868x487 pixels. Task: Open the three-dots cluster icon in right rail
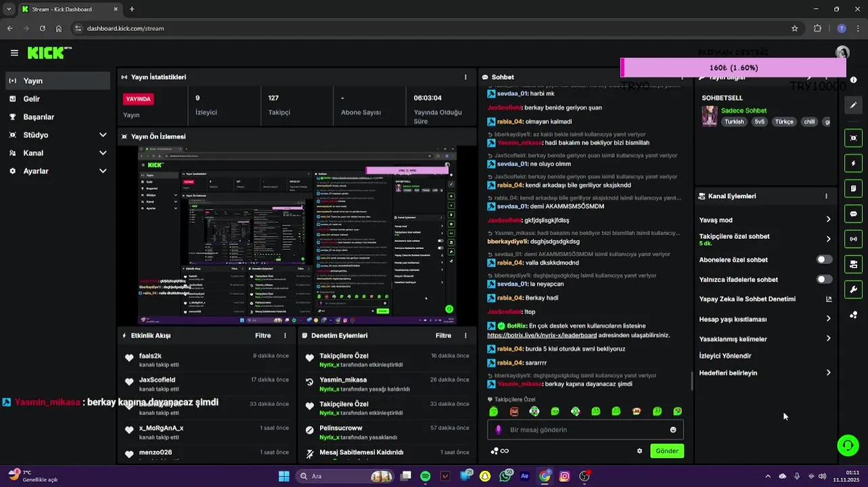coord(853,315)
